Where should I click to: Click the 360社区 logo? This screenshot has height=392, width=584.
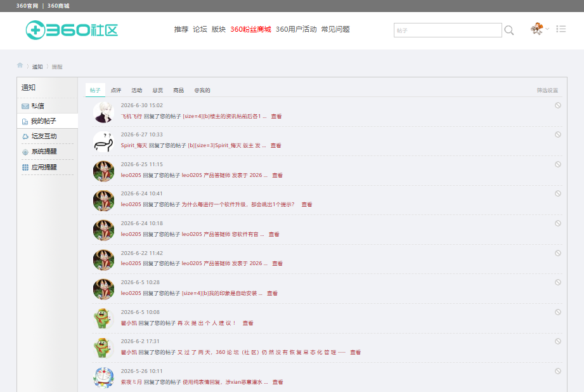(72, 30)
